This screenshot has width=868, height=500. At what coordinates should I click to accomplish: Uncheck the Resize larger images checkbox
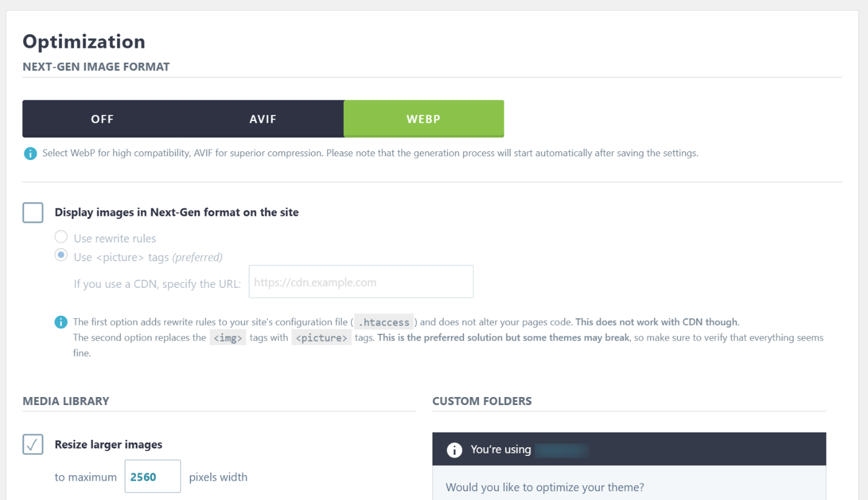tap(33, 444)
